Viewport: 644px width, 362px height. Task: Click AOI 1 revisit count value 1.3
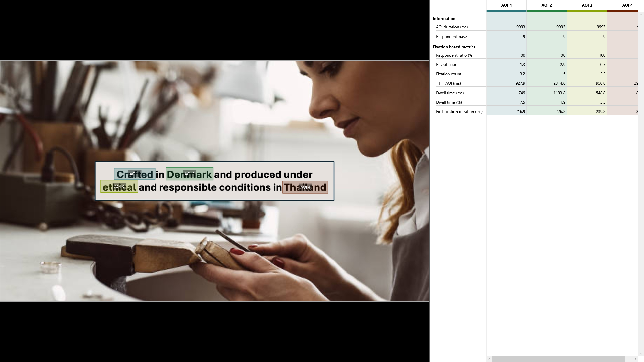coord(522,65)
